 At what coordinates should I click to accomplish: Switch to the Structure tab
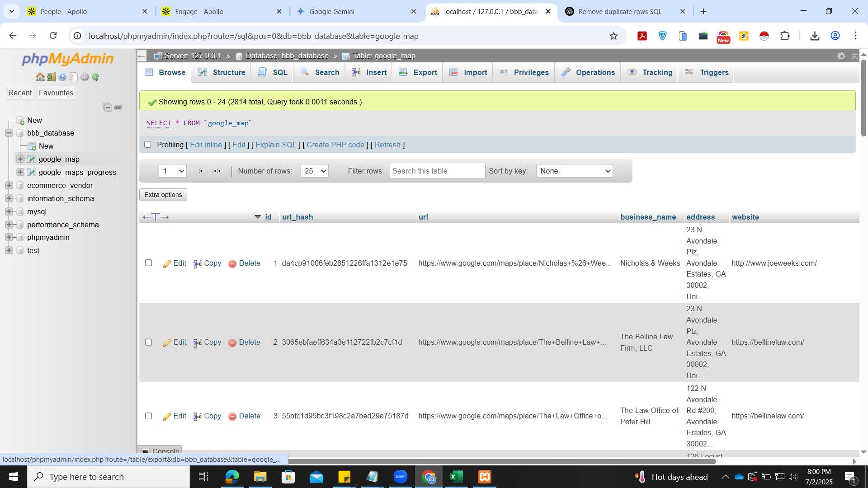221,72
